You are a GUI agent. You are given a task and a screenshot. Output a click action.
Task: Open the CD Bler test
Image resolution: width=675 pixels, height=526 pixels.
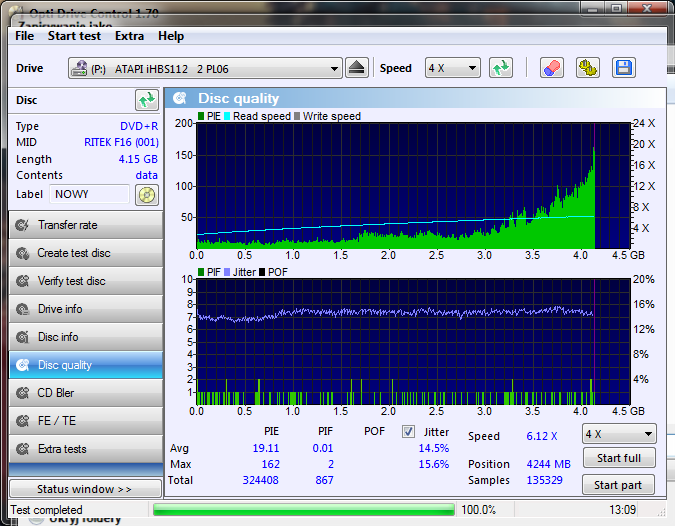click(x=86, y=393)
